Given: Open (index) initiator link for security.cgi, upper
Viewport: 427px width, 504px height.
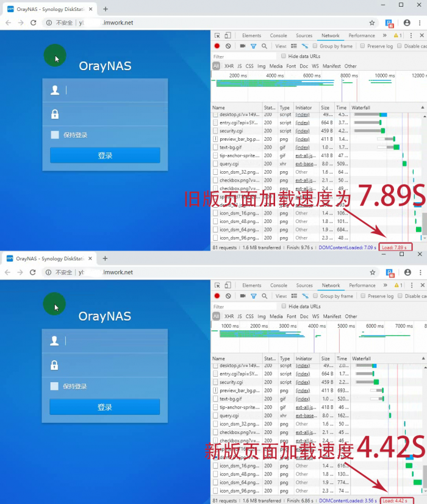Looking at the screenshot, I should 303,131.
